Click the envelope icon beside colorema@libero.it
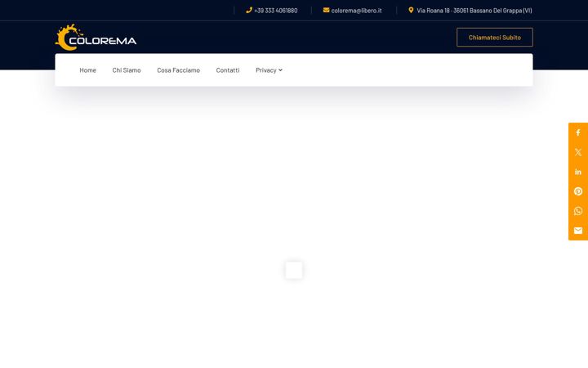588x368 pixels. [x=326, y=10]
